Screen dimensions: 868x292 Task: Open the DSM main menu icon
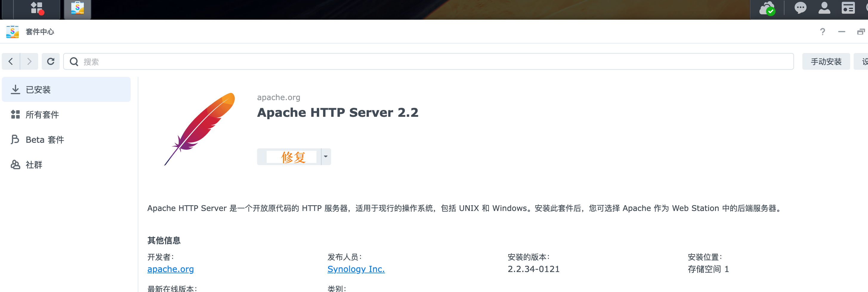click(36, 8)
